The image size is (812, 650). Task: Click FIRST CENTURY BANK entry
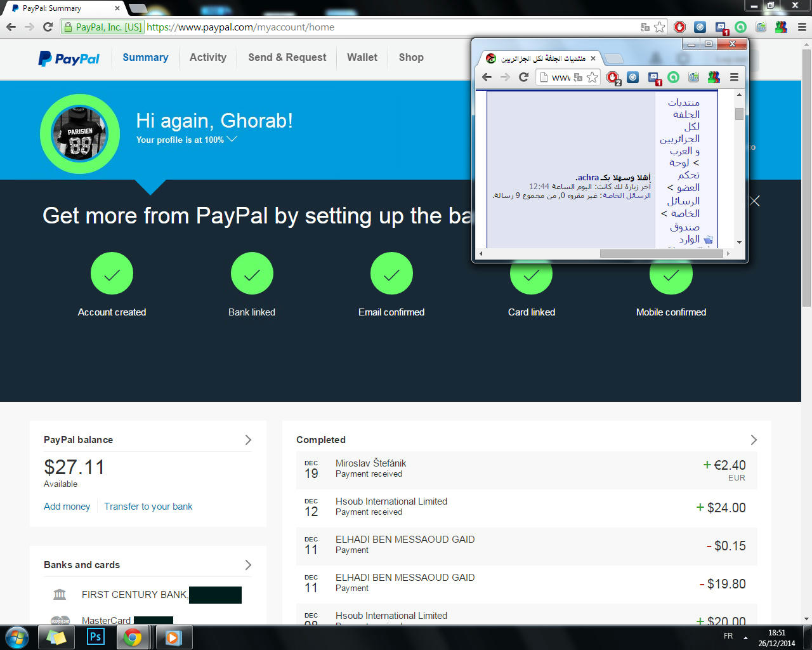[134, 595]
